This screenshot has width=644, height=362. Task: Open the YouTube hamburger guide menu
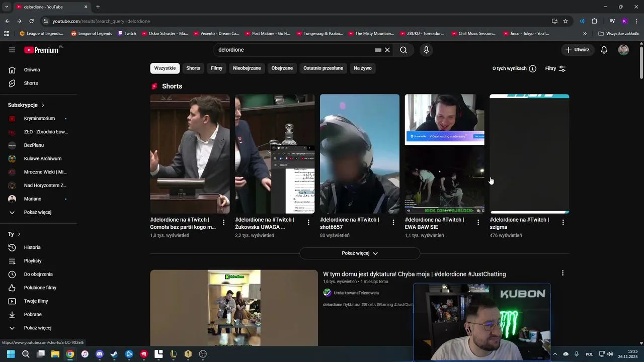pyautogui.click(x=12, y=50)
